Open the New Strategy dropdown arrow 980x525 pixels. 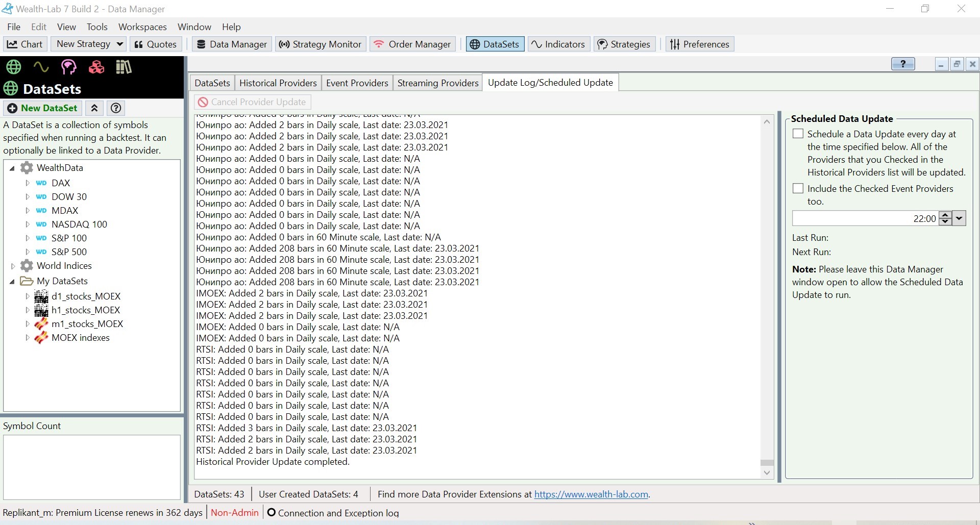pyautogui.click(x=120, y=44)
